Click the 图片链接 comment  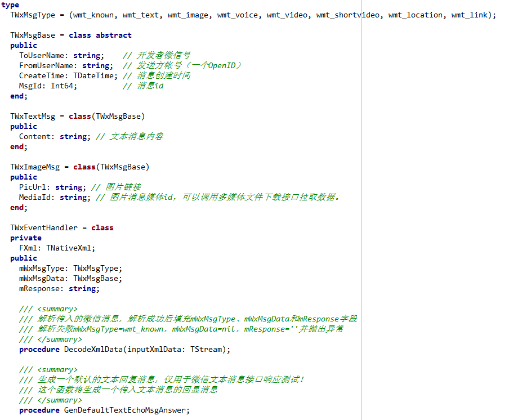click(116, 187)
